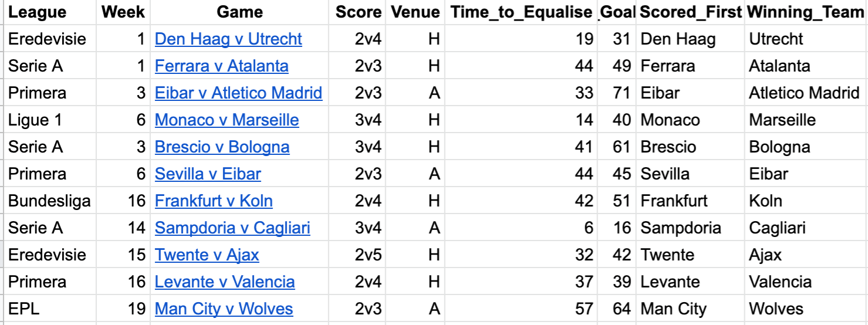Viewport: 868px width, 325px height.
Task: Click the Levante v Valencia link
Action: [225, 282]
